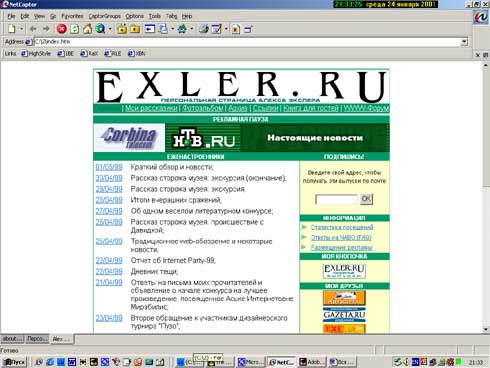490x368 pixels.
Task: Click the New blank page icon
Action: point(12,29)
